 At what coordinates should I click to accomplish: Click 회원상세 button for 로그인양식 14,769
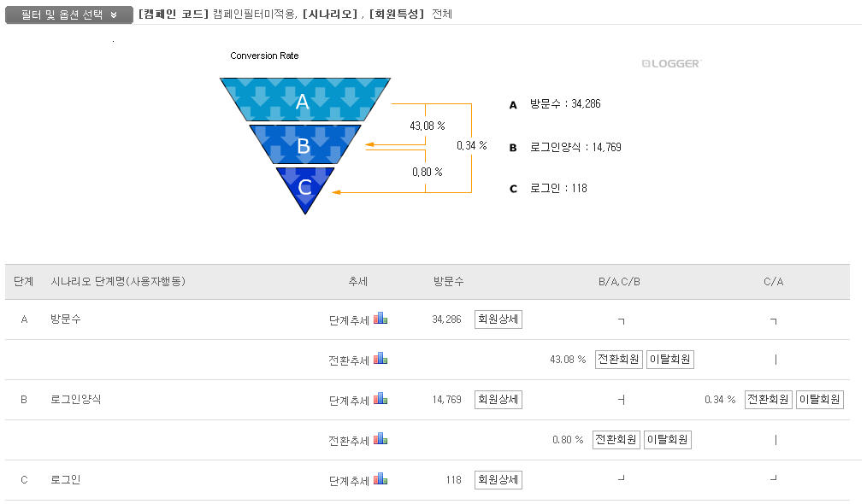point(498,399)
